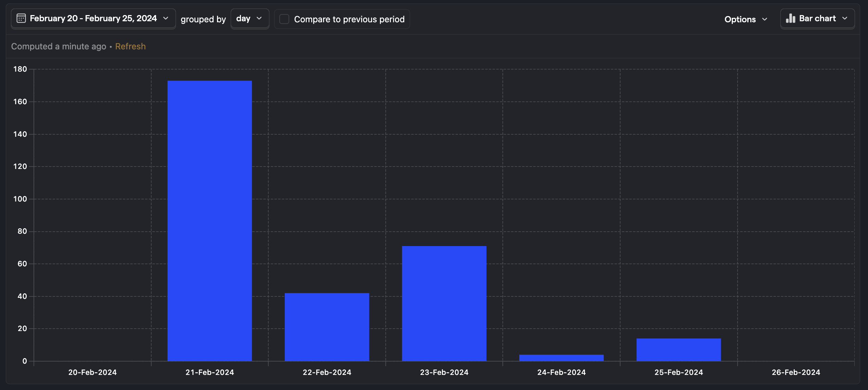This screenshot has height=390, width=868.
Task: Click the '80' y-axis value
Action: (22, 231)
